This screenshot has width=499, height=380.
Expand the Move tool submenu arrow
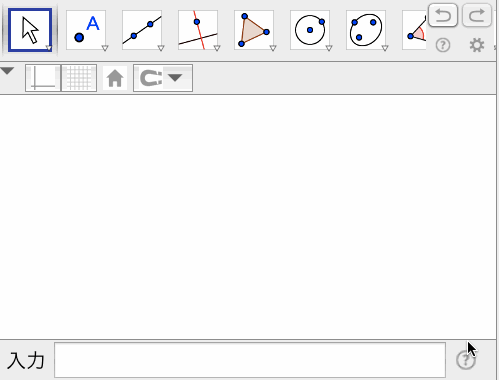[x=49, y=48]
